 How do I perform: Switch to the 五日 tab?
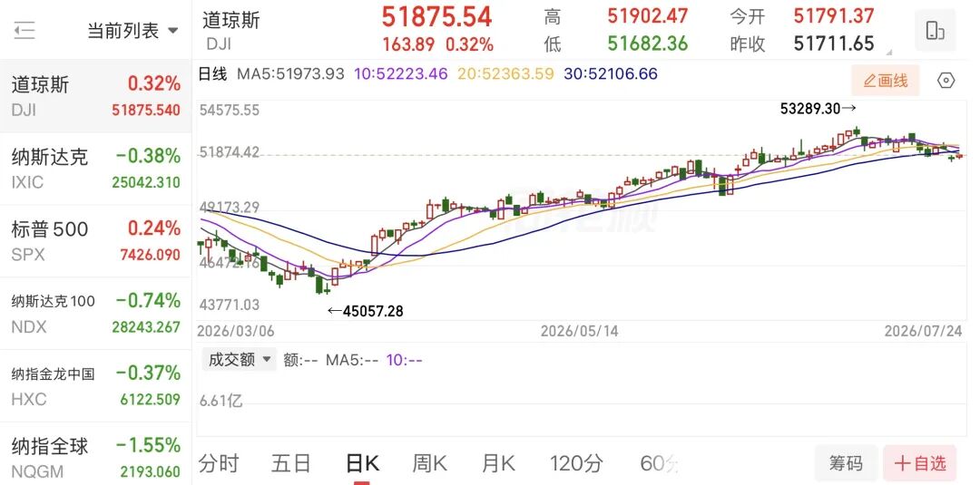click(x=290, y=463)
